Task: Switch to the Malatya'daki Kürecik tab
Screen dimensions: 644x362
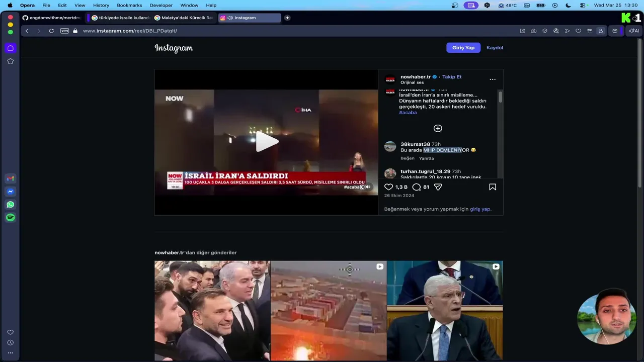Action: (x=184, y=18)
